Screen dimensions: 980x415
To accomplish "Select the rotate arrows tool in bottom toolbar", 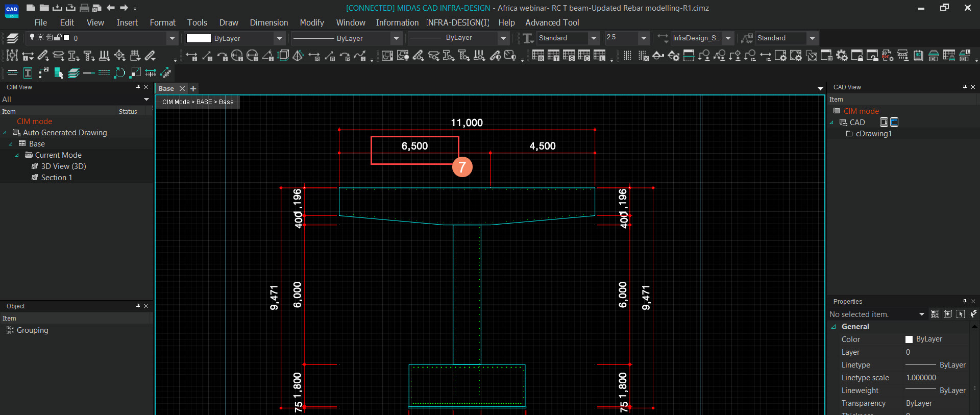I will coord(119,73).
